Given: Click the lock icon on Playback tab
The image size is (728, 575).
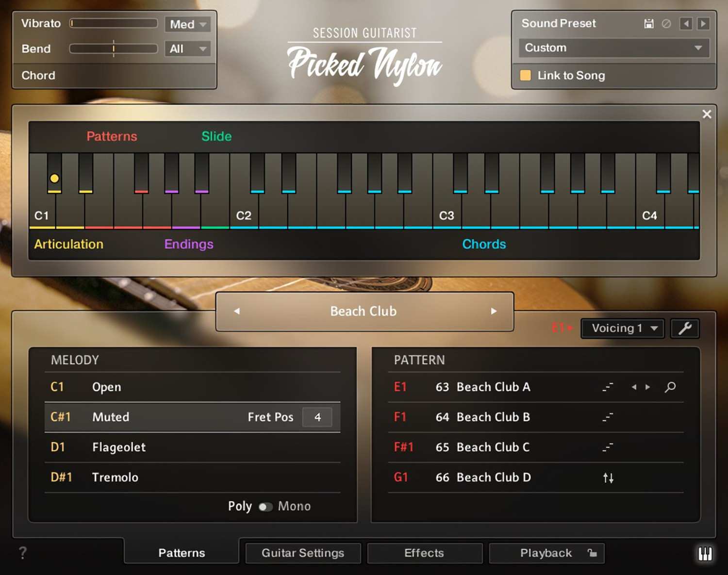Looking at the screenshot, I should 592,553.
